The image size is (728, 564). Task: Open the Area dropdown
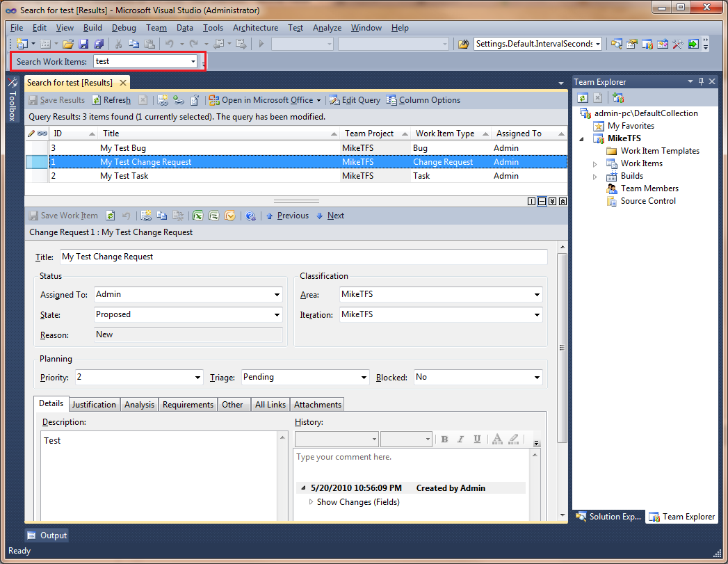(537, 295)
